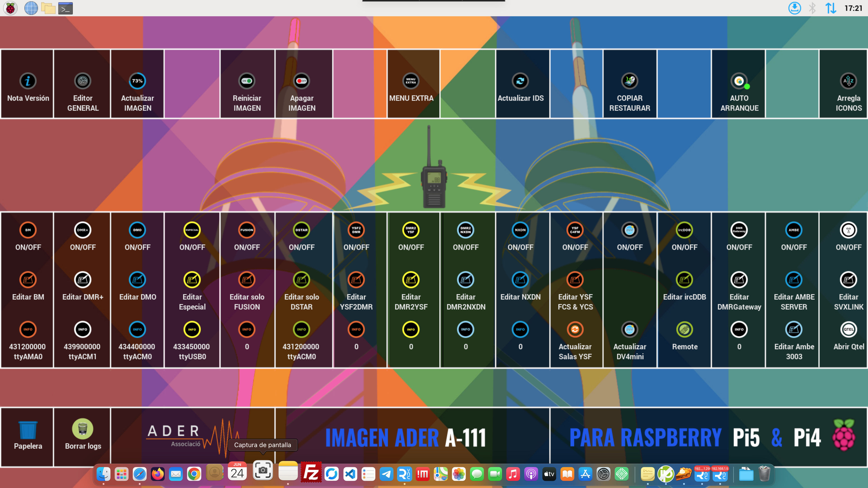Open Editar BM editor icon
This screenshot has width=868, height=488.
(x=28, y=279)
